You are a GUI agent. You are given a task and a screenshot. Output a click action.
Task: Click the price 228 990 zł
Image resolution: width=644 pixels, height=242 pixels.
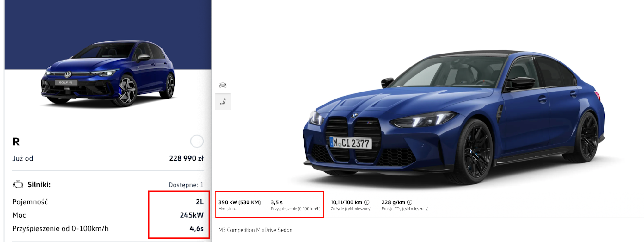186,158
